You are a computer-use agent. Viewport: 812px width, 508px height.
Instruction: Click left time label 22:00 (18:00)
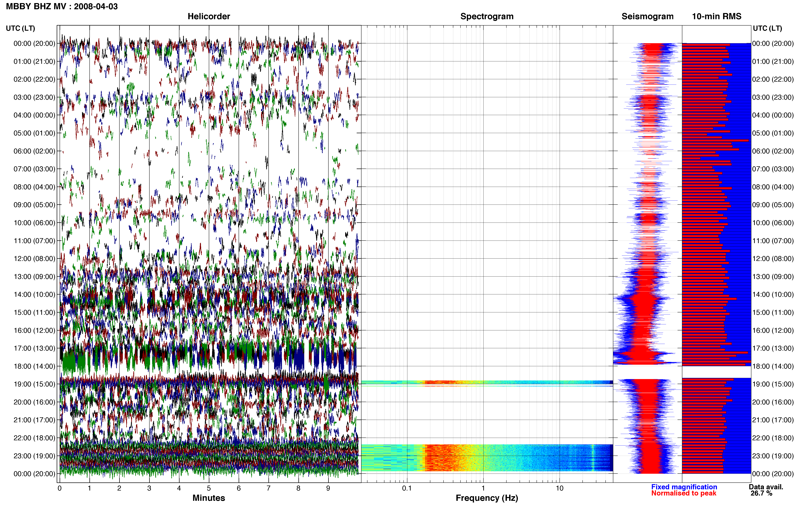[x=34, y=438]
